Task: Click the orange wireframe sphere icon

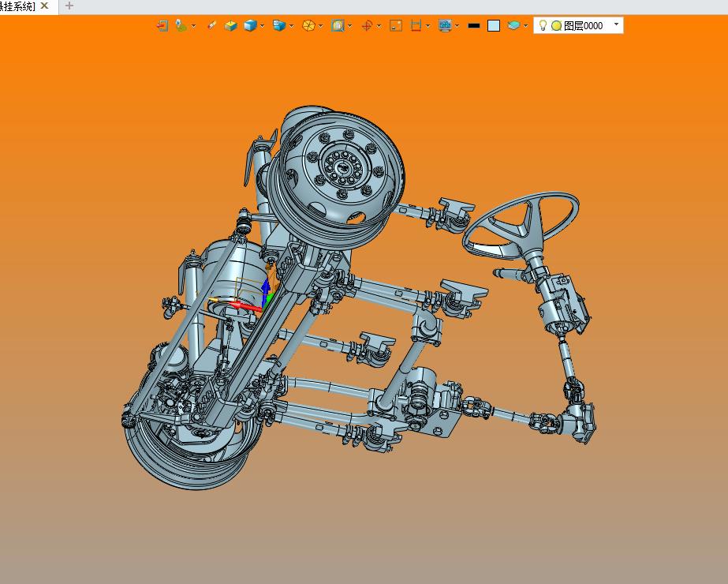Action: click(x=308, y=25)
